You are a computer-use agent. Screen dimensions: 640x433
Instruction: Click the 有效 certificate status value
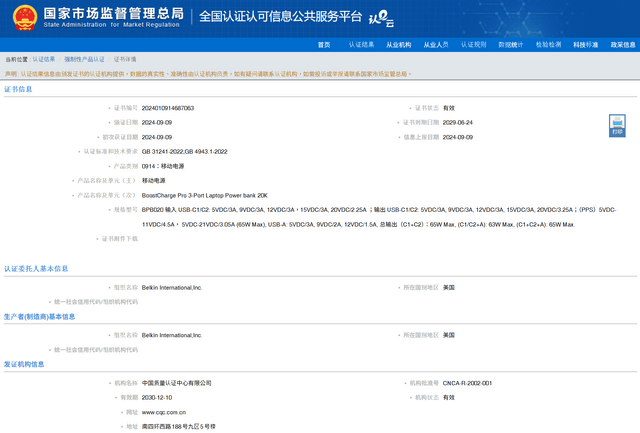449,108
